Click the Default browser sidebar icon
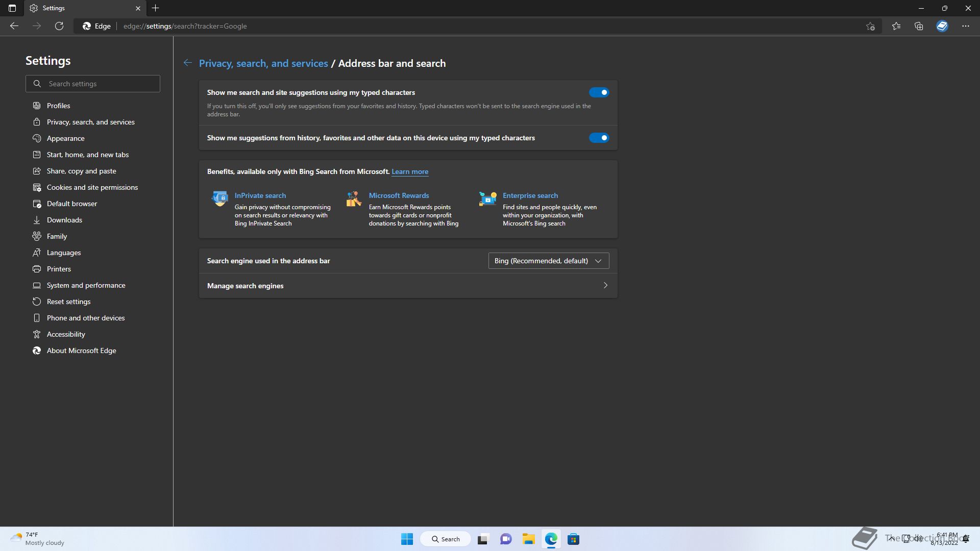Viewport: 980px width, 551px height. pyautogui.click(x=37, y=204)
